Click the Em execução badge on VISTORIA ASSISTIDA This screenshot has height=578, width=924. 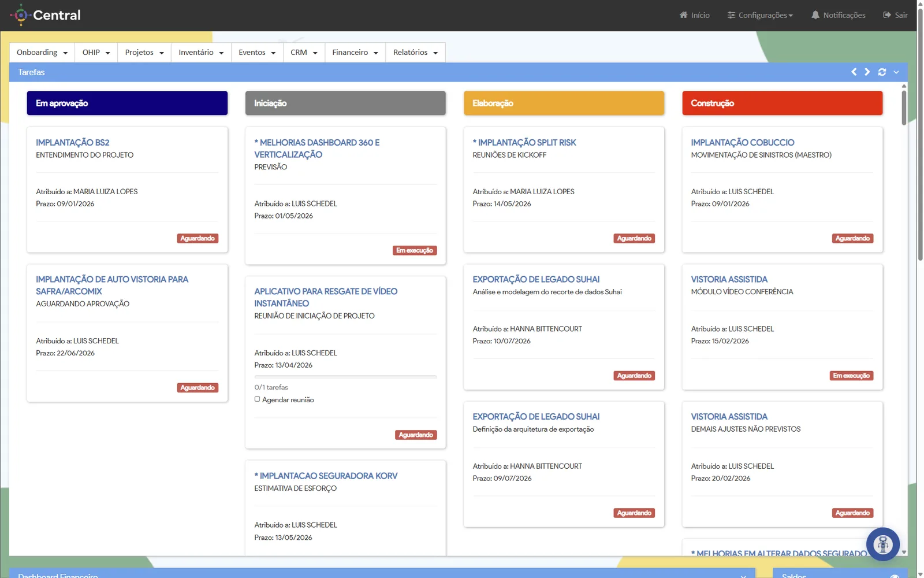pos(851,376)
